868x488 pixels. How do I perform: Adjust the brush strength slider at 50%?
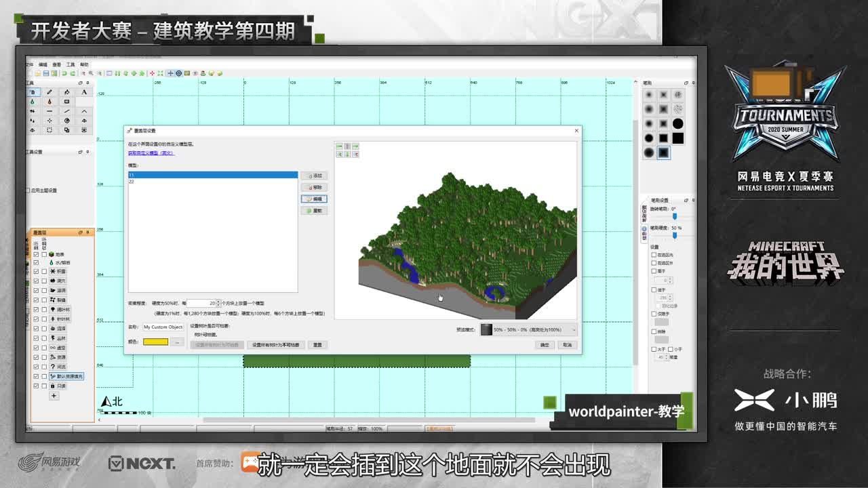pyautogui.click(x=675, y=235)
